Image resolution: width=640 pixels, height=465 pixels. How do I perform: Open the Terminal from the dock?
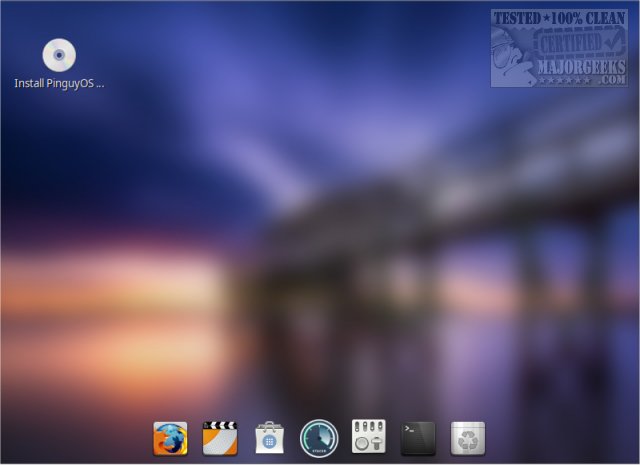pyautogui.click(x=418, y=438)
